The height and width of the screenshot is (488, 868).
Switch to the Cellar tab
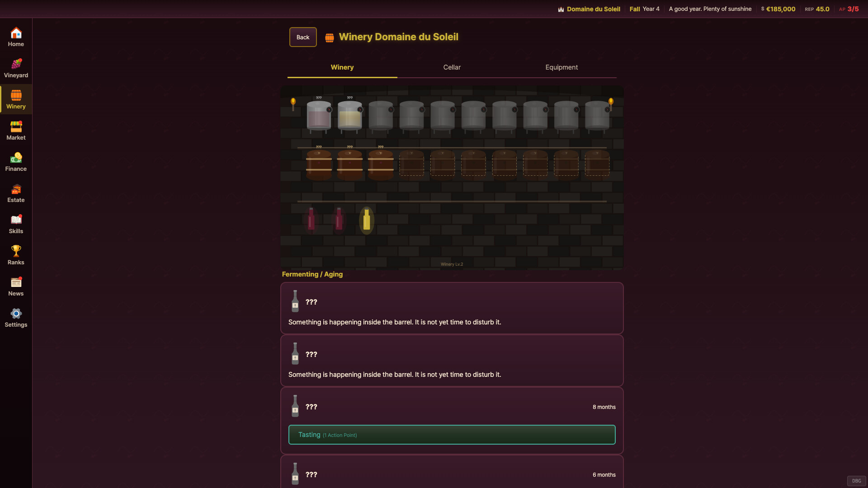pos(452,67)
